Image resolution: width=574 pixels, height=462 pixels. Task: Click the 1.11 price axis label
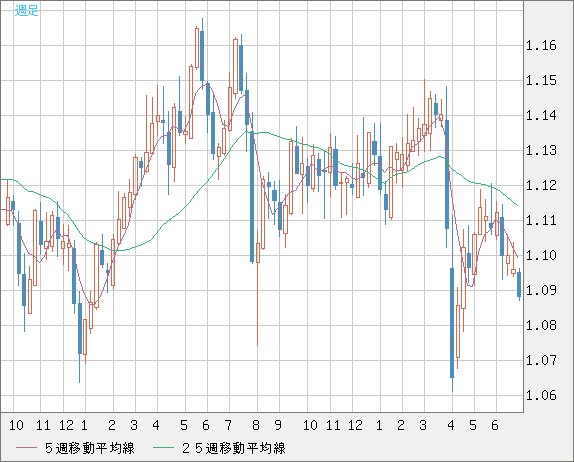point(541,220)
